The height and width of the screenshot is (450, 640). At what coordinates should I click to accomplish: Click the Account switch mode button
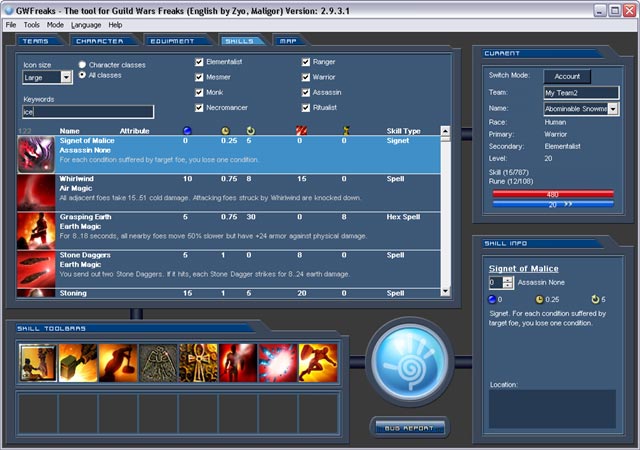click(x=567, y=76)
